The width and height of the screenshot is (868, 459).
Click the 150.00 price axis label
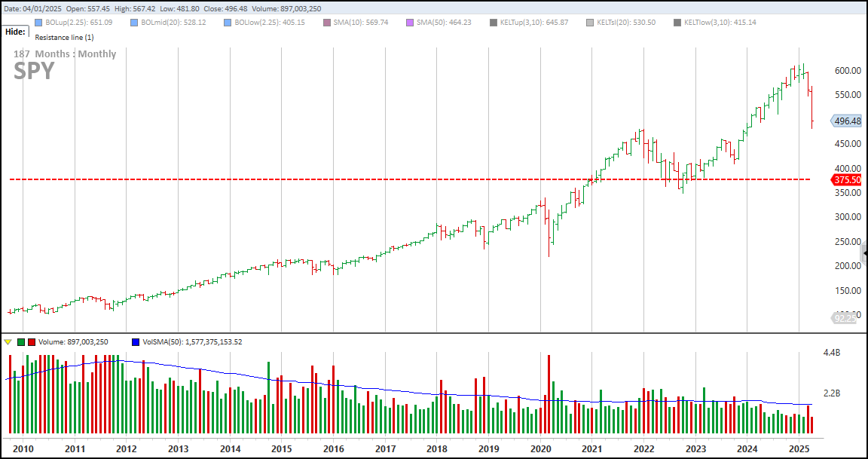[849, 290]
